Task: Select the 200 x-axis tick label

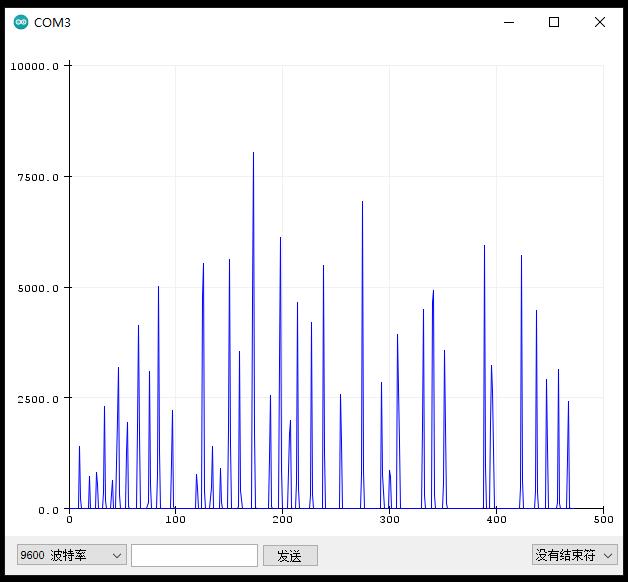Action: click(283, 520)
